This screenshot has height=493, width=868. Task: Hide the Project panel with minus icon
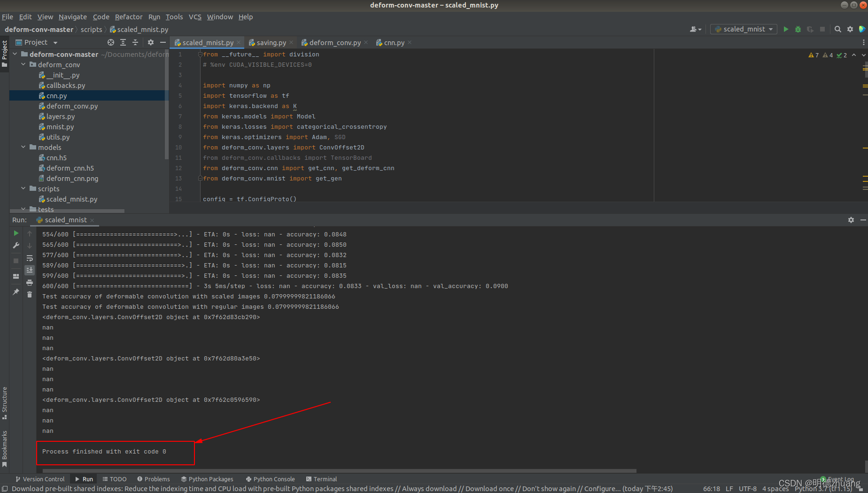pyautogui.click(x=163, y=42)
